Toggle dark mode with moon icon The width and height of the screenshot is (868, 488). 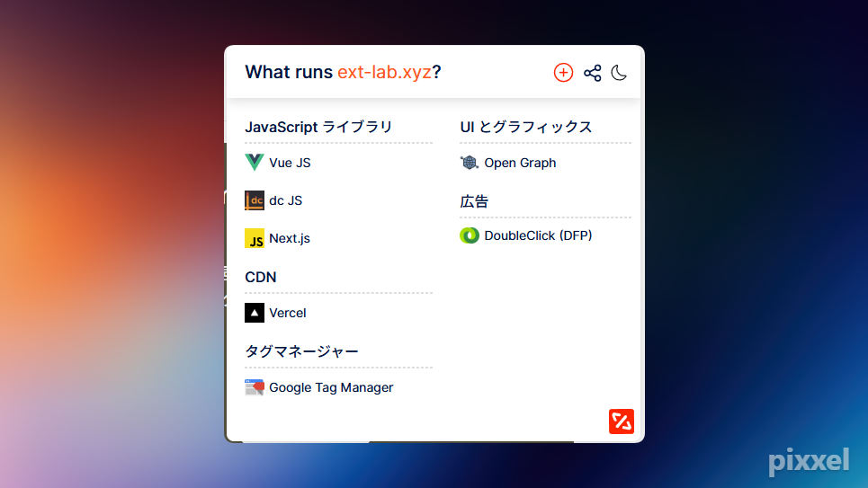point(619,73)
